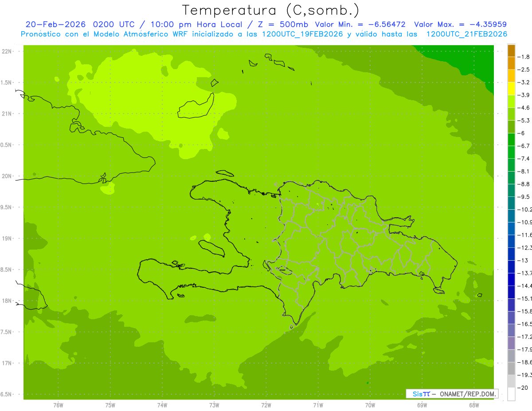Click the "-8.8" colorbar label
Screen dimensions: 532x411
pyautogui.click(x=524, y=184)
